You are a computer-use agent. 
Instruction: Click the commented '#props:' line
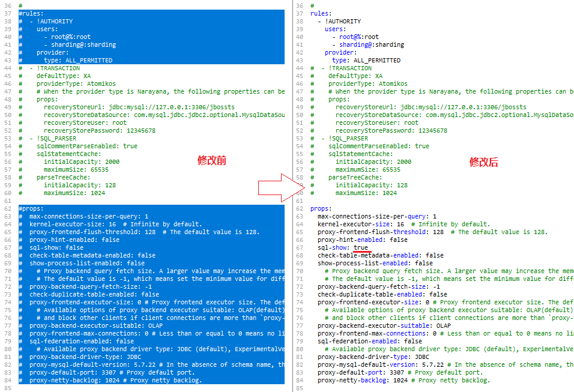(x=31, y=209)
